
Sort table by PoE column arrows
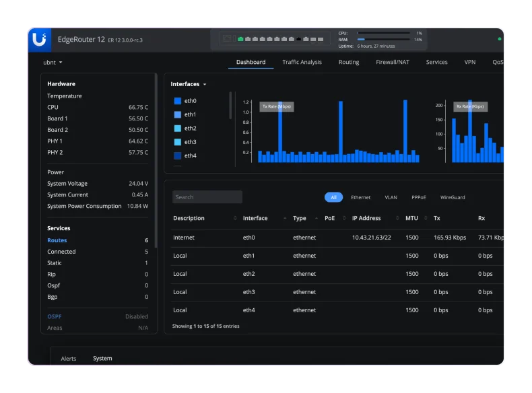pos(344,219)
